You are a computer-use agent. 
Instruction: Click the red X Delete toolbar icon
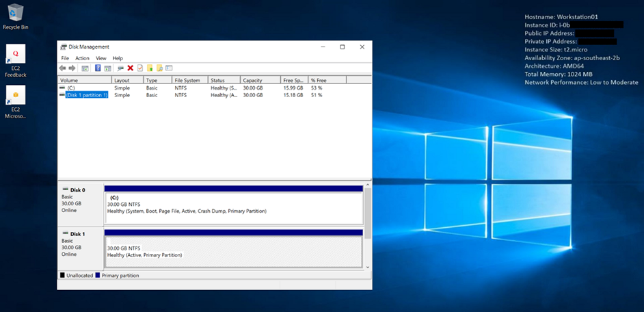131,68
